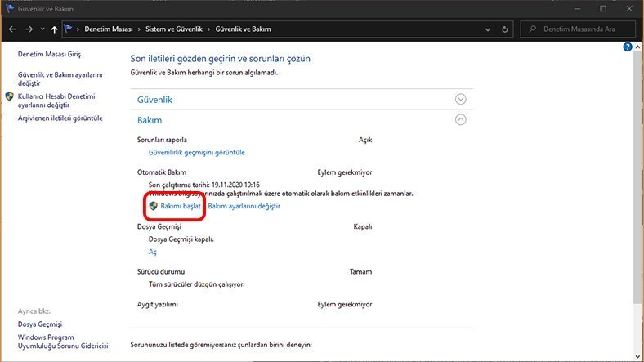Click the Denetim Masasında Ara search field
This screenshot has width=644, height=362.
[x=580, y=29]
